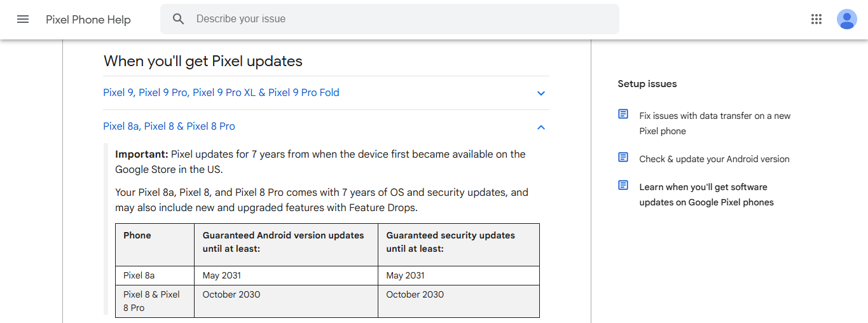Open the hamburger main menu

(x=23, y=19)
